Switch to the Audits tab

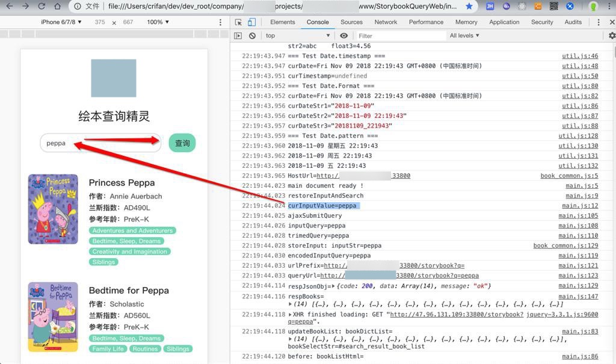(573, 22)
